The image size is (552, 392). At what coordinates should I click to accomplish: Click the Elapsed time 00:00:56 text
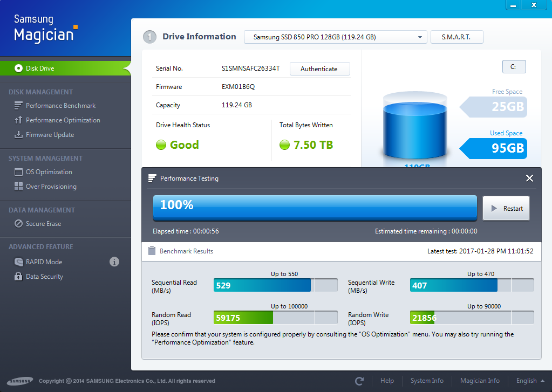186,231
